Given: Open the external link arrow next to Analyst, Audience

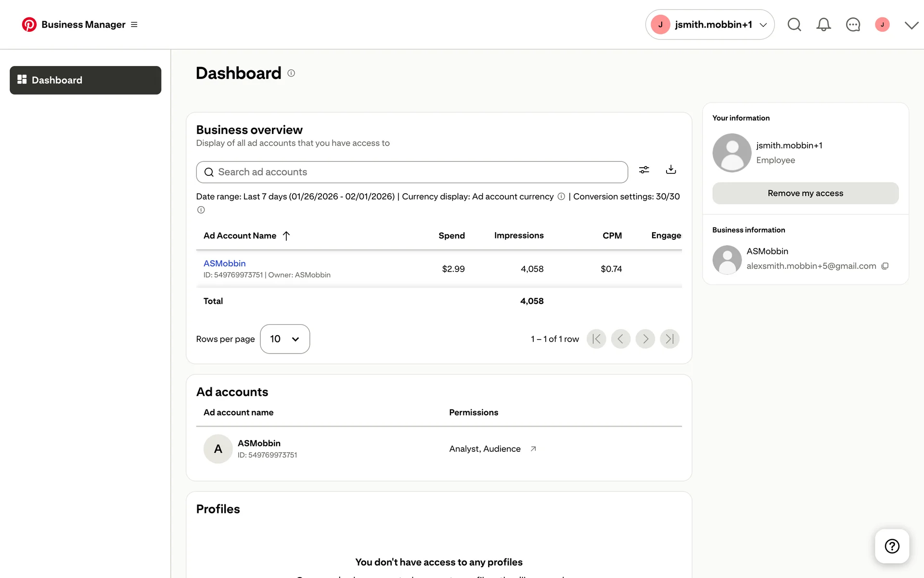Looking at the screenshot, I should point(533,449).
